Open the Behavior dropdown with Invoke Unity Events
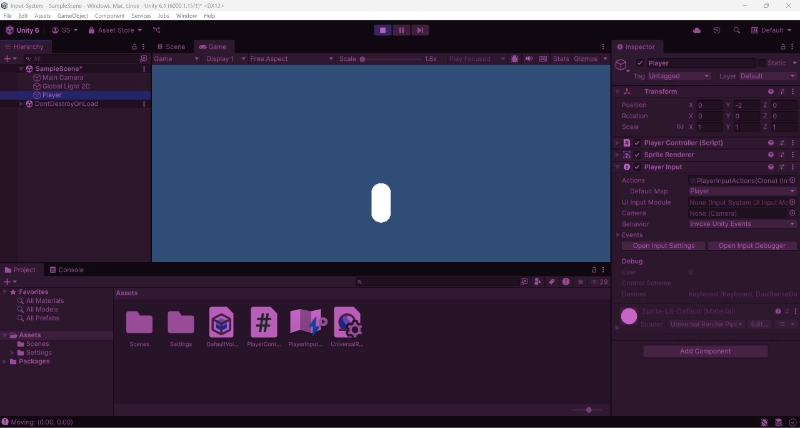Viewport: 800px width, 428px height. point(742,224)
